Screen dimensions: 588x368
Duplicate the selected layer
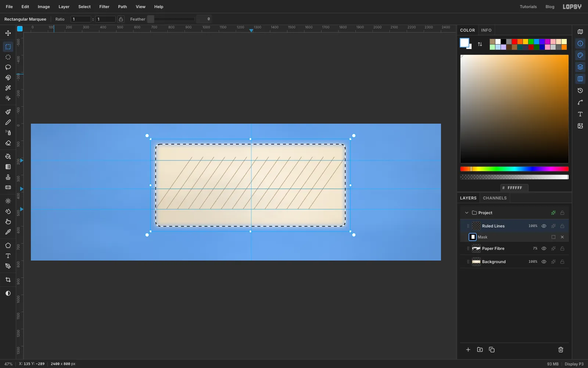coord(492,350)
